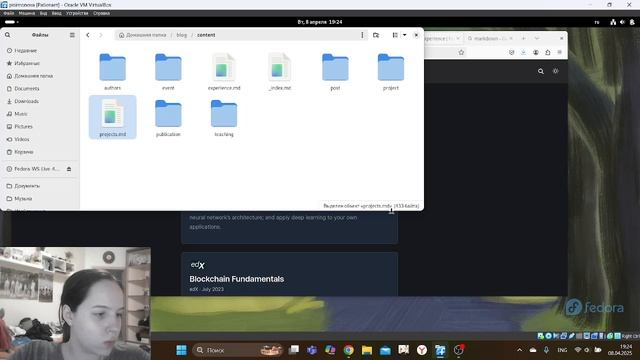This screenshot has width=640, height=360.
Task: Open the publication folder
Action: click(168, 118)
